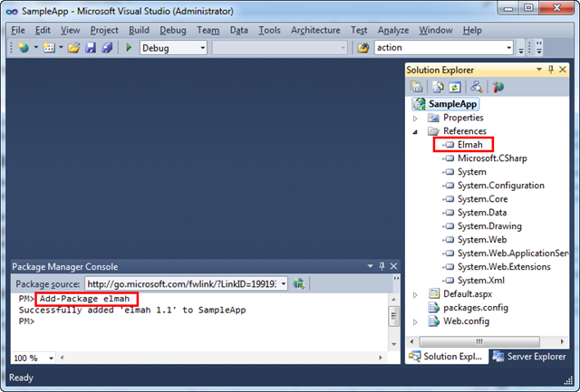
Task: Click the Properties icon in the Solution Explorer toolbar
Action: 416,87
